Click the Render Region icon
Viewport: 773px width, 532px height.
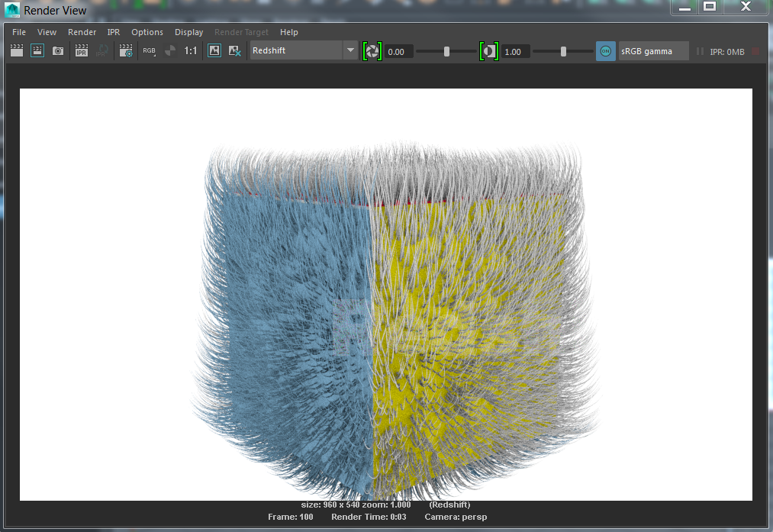coord(37,51)
